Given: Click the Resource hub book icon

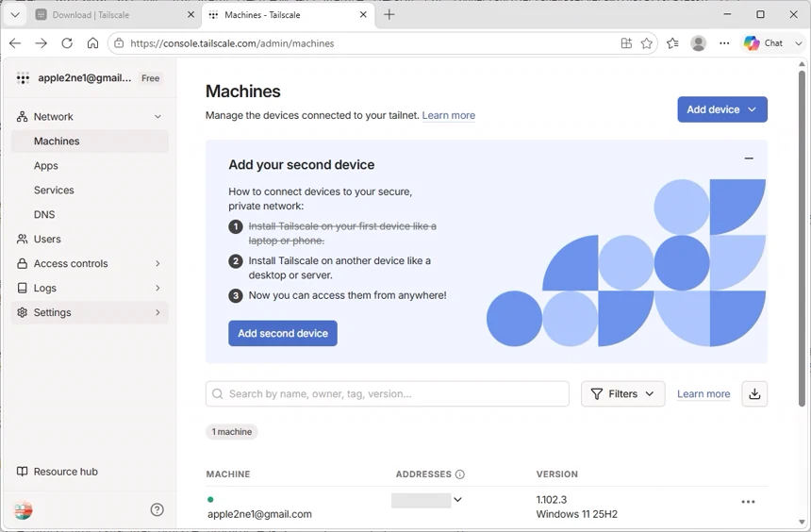Looking at the screenshot, I should coord(23,472).
